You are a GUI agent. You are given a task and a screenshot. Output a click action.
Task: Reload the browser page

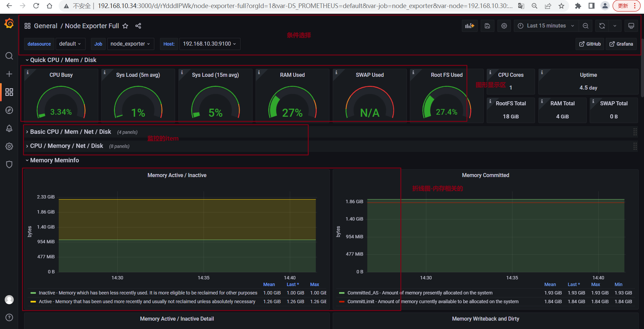coord(36,6)
